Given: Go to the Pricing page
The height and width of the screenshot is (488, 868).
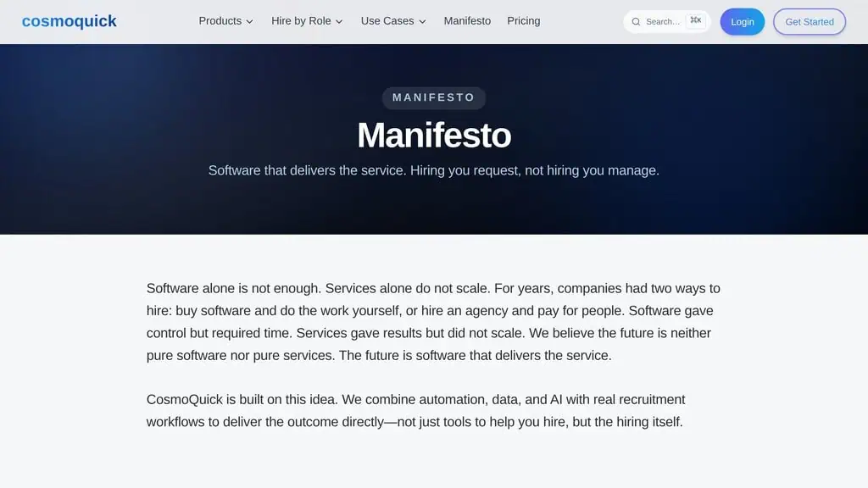Looking at the screenshot, I should coord(524,21).
